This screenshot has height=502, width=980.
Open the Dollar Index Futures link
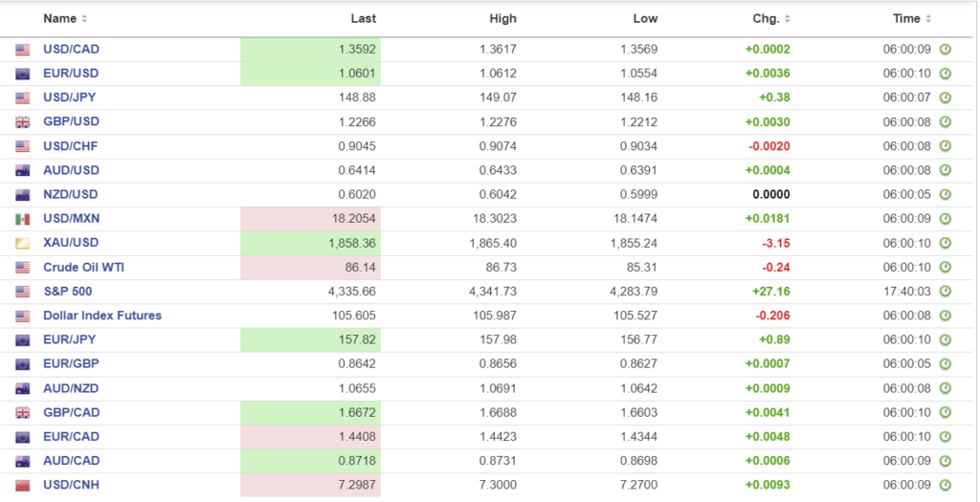[x=102, y=316]
